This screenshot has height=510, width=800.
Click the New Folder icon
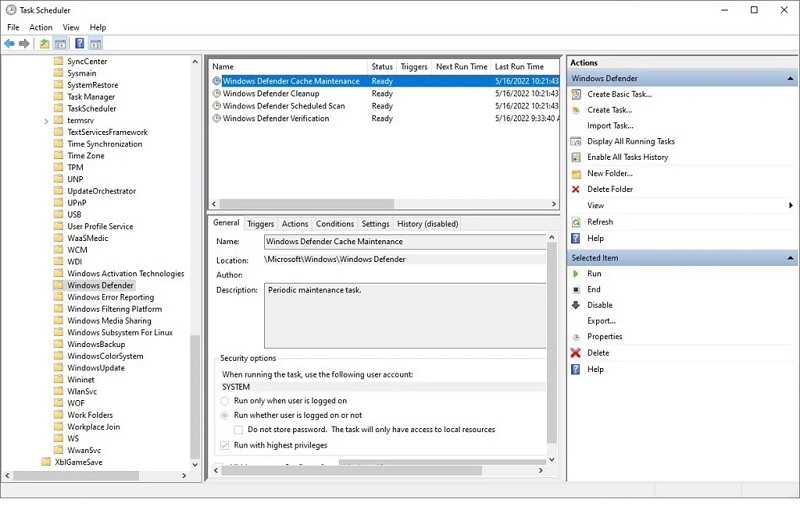(576, 174)
